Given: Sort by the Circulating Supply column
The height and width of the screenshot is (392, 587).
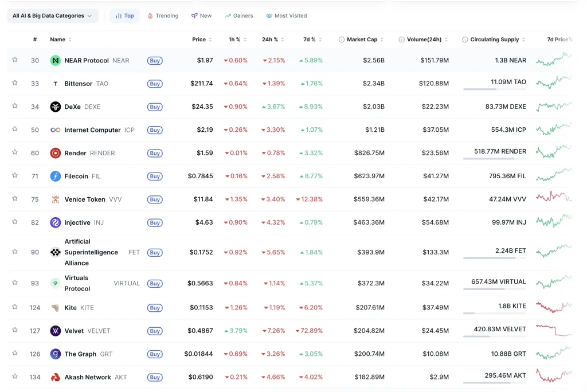Looking at the screenshot, I should click(498, 40).
